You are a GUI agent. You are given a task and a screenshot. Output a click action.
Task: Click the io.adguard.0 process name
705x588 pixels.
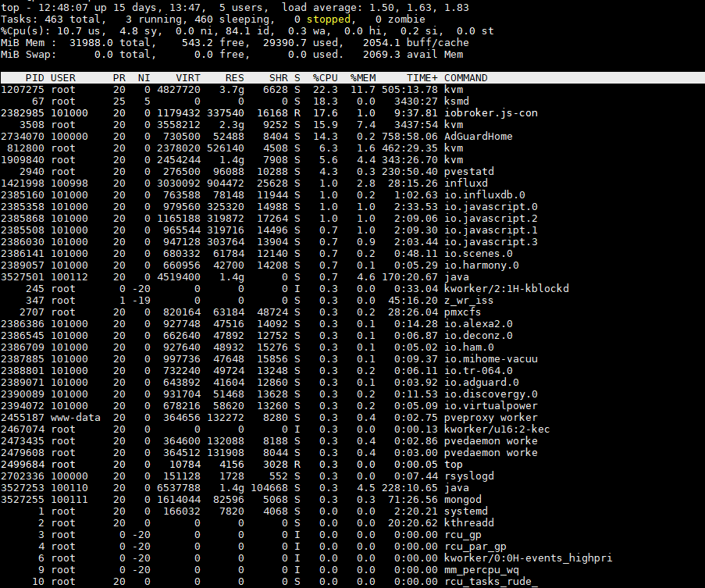click(481, 382)
